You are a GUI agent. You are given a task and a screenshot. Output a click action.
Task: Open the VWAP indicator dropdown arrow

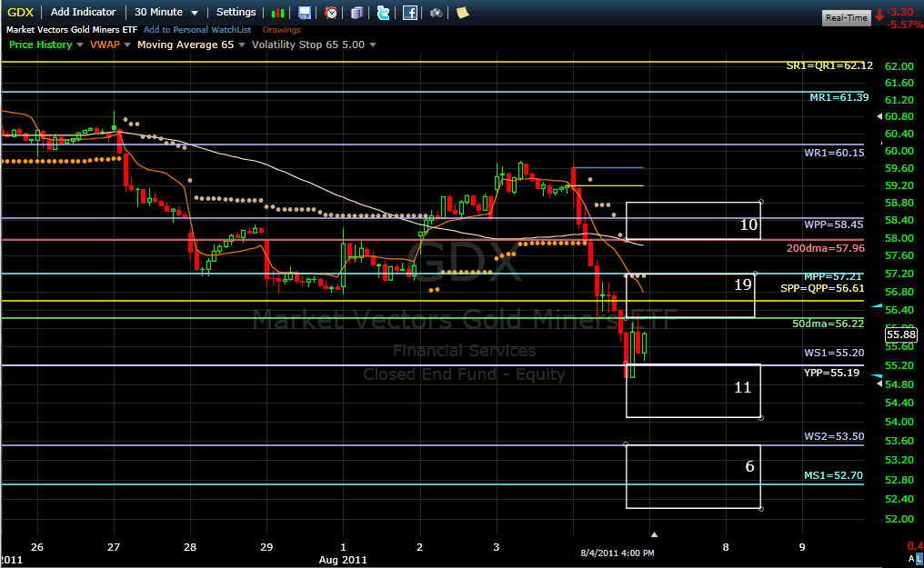(127, 45)
